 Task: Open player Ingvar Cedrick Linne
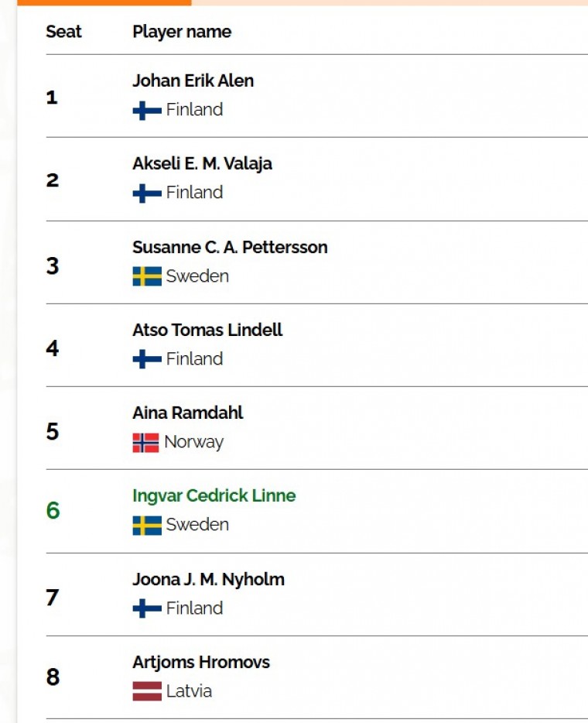(214, 495)
